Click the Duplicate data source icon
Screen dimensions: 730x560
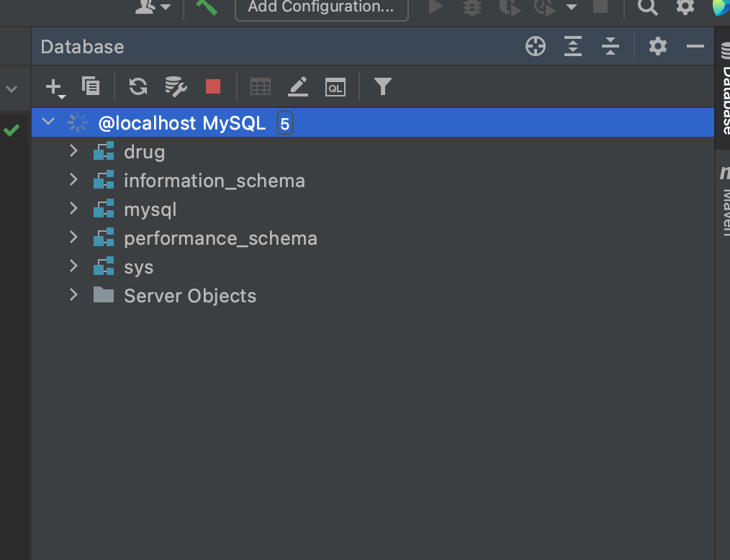(x=90, y=86)
